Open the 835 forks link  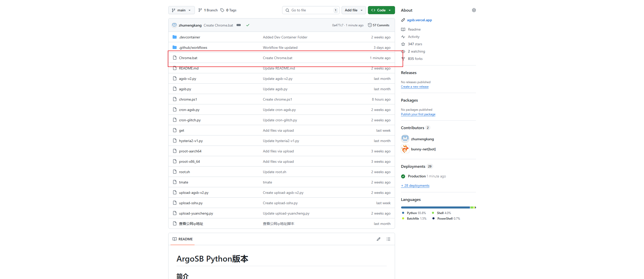pos(415,59)
